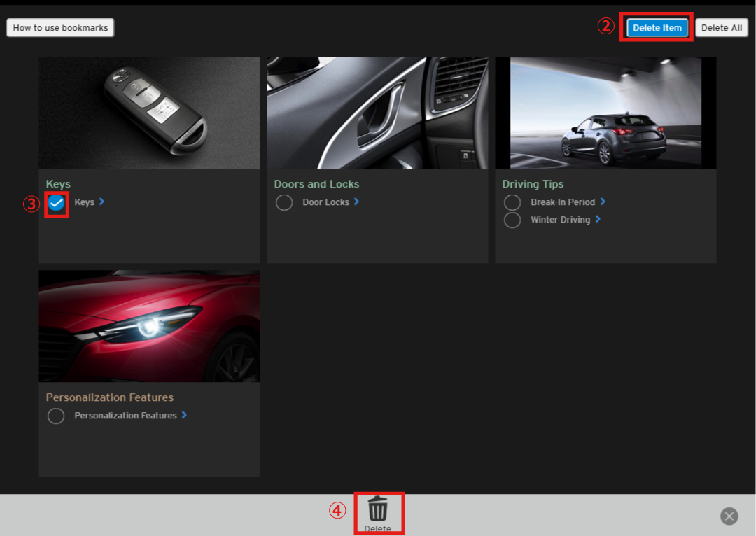Uncheck the Keys bookmark checkbox
This screenshot has height=536, width=756.
(57, 203)
